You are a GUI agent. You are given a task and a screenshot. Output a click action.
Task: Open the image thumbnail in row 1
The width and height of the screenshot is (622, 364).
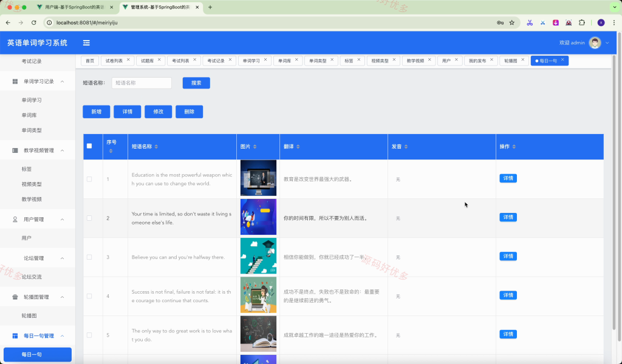pos(258,178)
